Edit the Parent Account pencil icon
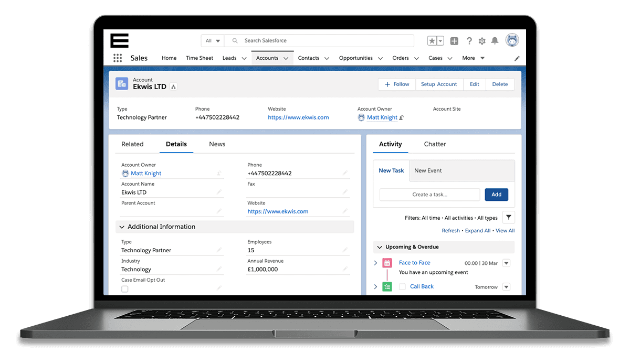This screenshot has width=630, height=364. pyautogui.click(x=219, y=211)
